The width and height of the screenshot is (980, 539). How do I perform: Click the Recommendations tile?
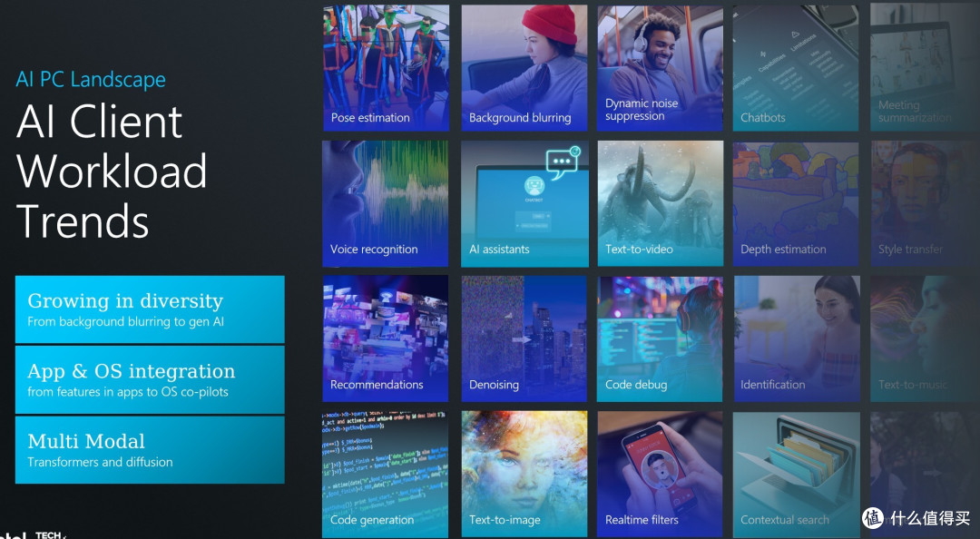[x=386, y=338]
